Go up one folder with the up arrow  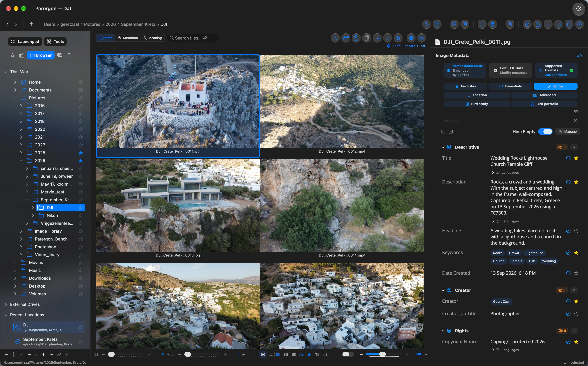32,24
